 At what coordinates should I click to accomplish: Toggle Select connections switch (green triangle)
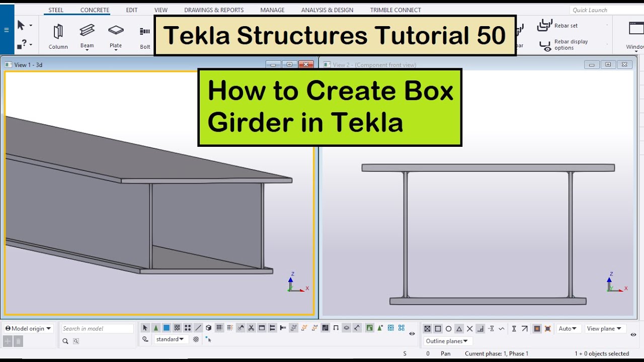[155, 328]
